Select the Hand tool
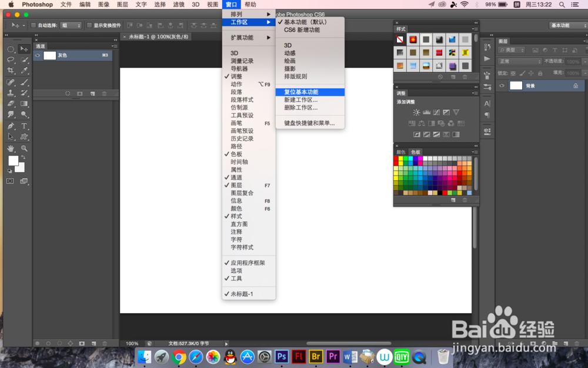Screen dimensions: 588x368 pyautogui.click(x=11, y=148)
